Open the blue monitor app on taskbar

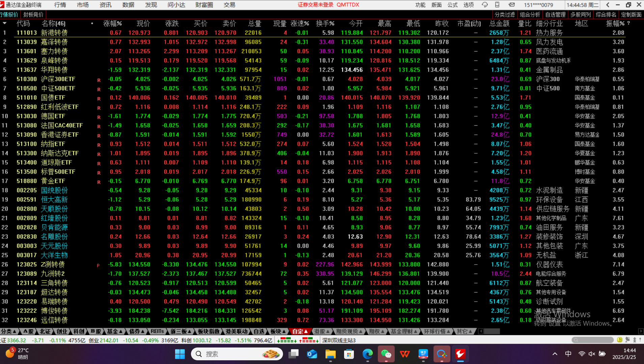click(x=423, y=354)
